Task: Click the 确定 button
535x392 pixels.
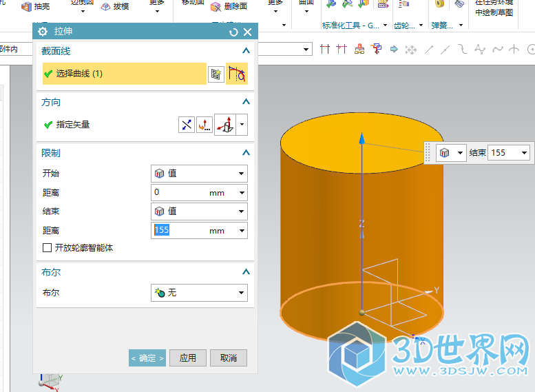Action: coord(147,358)
